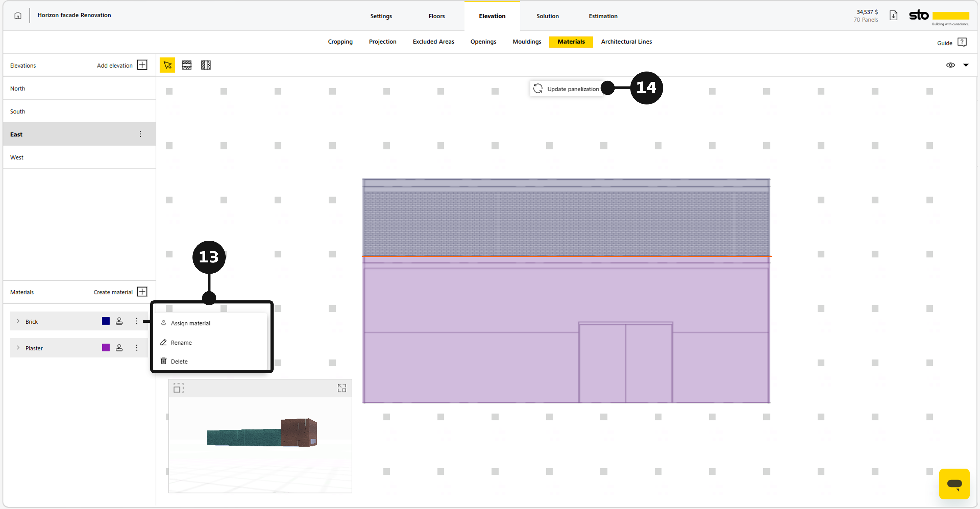Open the Guide help icon
Viewport: 980px width, 509px height.
click(x=962, y=42)
